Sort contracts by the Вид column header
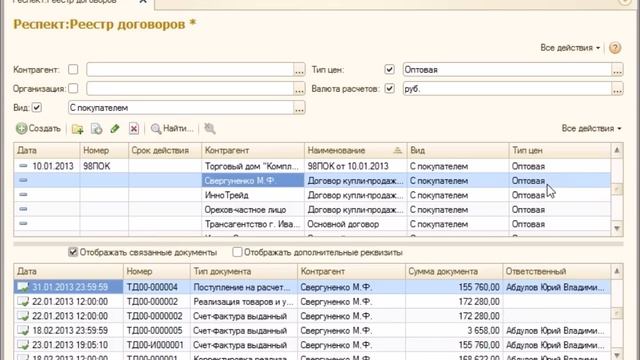The width and height of the screenshot is (640, 360). (458, 150)
